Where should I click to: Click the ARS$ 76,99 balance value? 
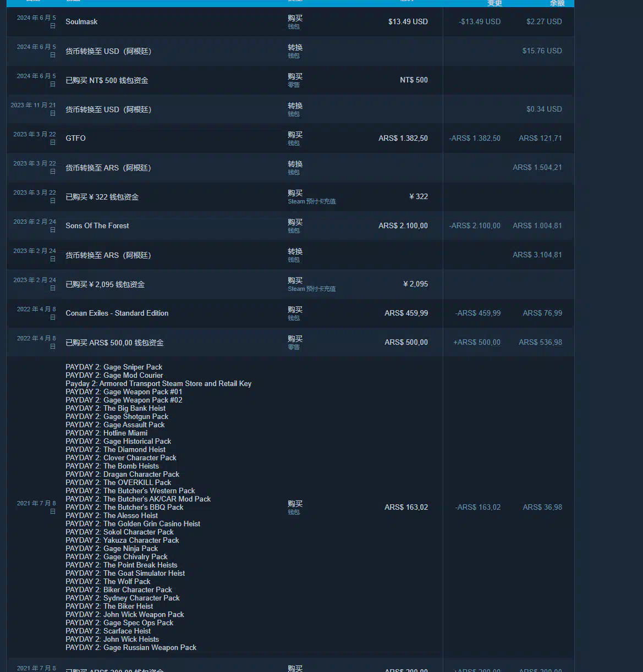point(542,313)
